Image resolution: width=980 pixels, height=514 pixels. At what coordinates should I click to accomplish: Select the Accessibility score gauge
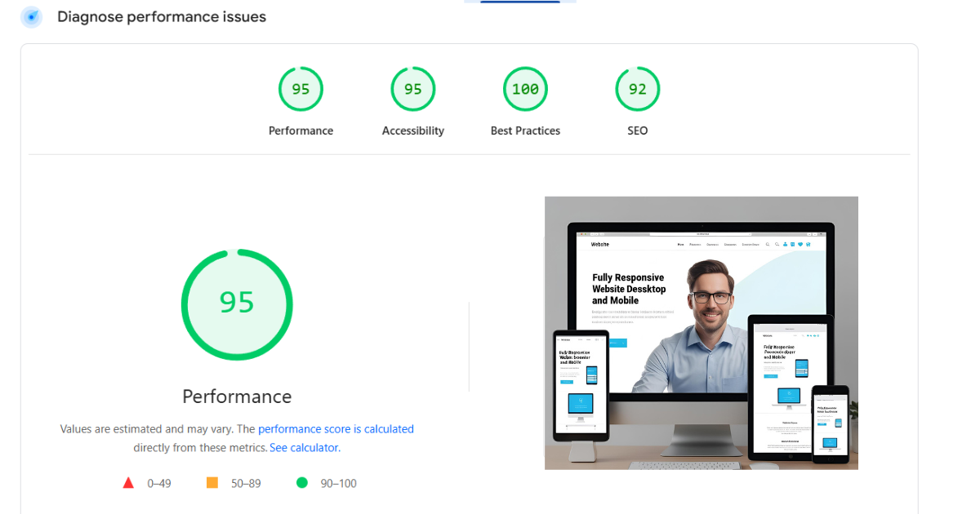point(412,89)
